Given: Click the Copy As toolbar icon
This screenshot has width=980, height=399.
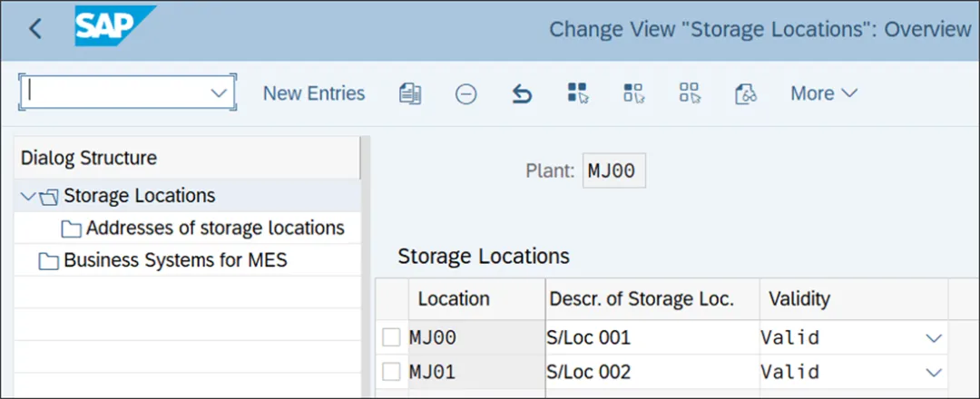Looking at the screenshot, I should (x=410, y=93).
